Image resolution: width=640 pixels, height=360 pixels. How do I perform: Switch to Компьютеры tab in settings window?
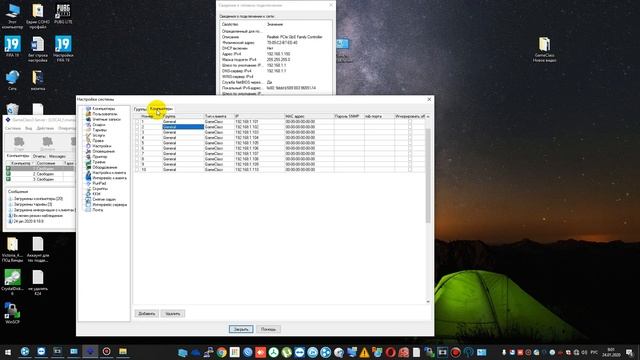[x=161, y=109]
